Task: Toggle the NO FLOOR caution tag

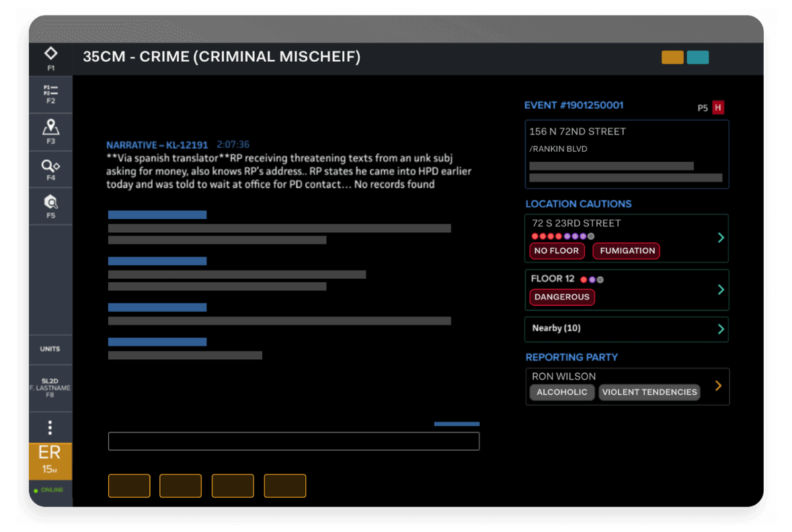Action: tap(557, 251)
